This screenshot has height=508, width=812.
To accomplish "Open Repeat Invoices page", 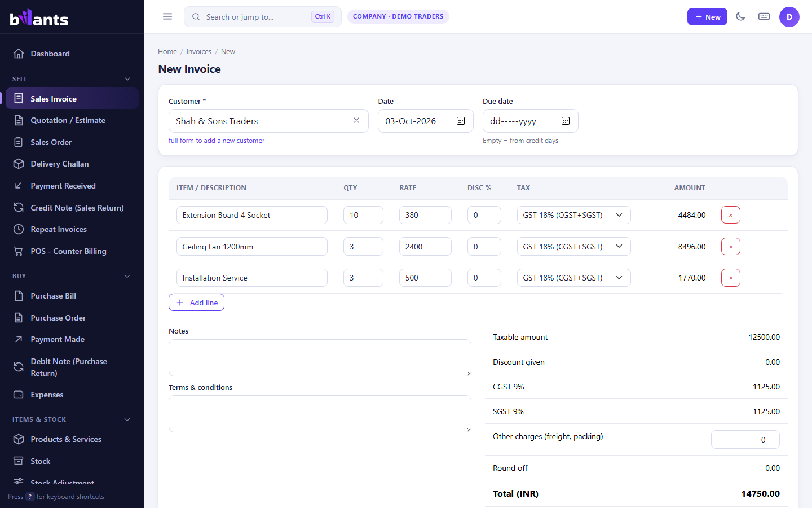I will pos(72,229).
